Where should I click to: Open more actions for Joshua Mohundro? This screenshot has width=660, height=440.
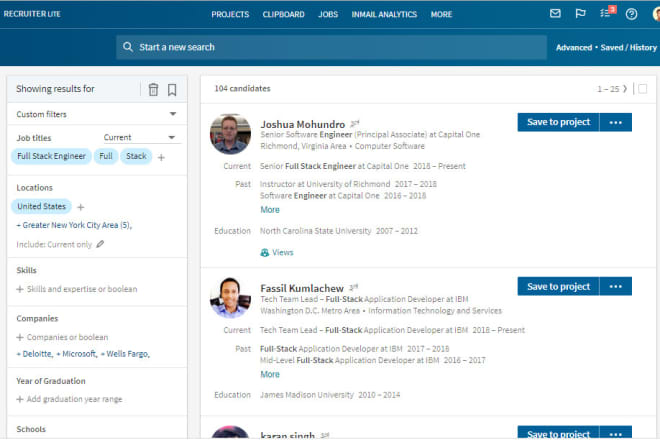point(615,122)
